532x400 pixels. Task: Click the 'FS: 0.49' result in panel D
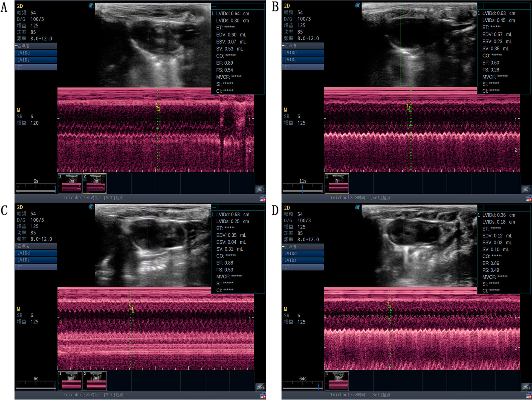point(491,270)
